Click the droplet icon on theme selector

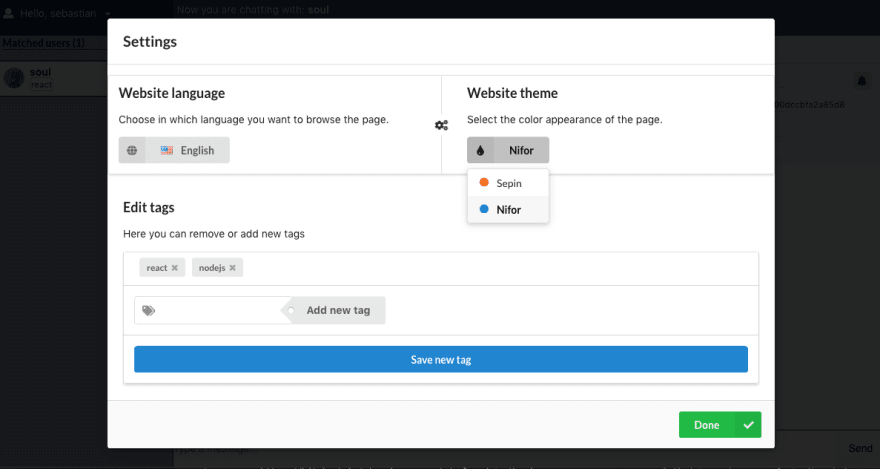(x=480, y=150)
